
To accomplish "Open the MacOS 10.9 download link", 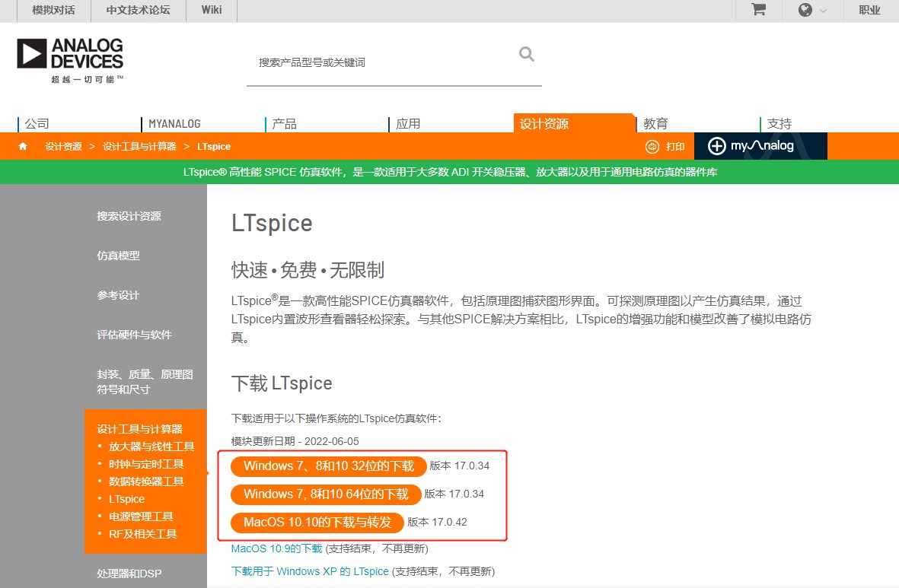I will tap(276, 548).
